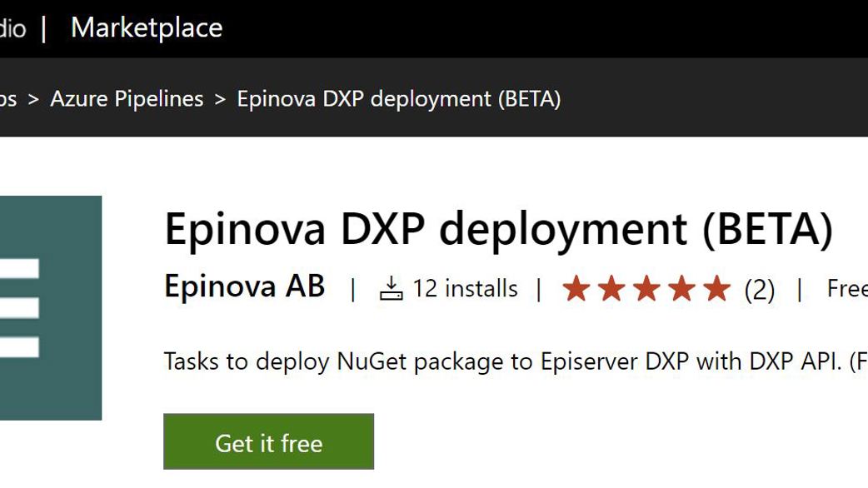Click the chevron before Azure Pipelines breadcrumb
Viewport: 868px width, 488px height.
point(33,100)
